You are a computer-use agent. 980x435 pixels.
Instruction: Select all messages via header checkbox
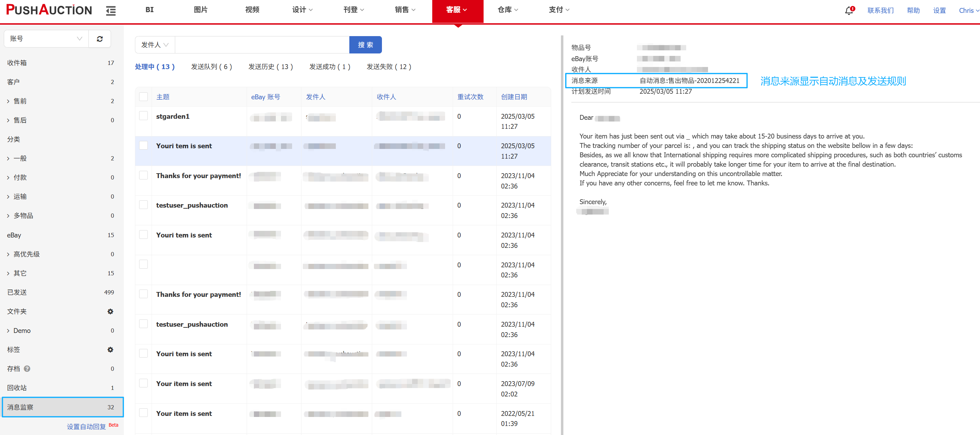click(x=143, y=97)
